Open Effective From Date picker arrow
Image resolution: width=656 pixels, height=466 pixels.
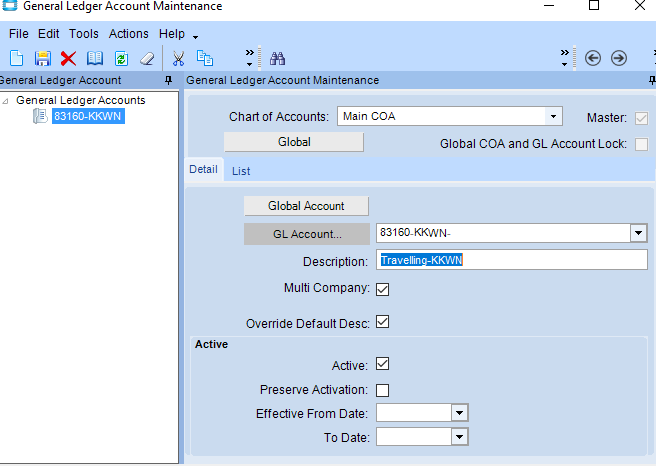(459, 413)
